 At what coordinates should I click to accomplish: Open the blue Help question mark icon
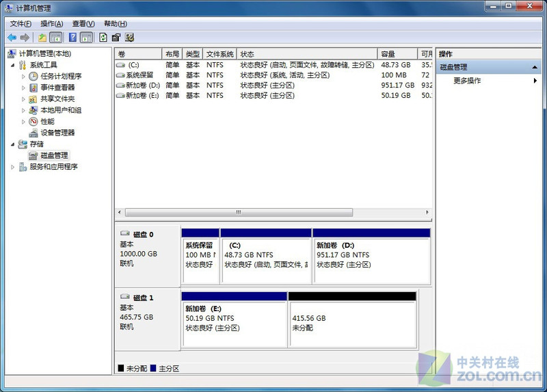[x=72, y=38]
